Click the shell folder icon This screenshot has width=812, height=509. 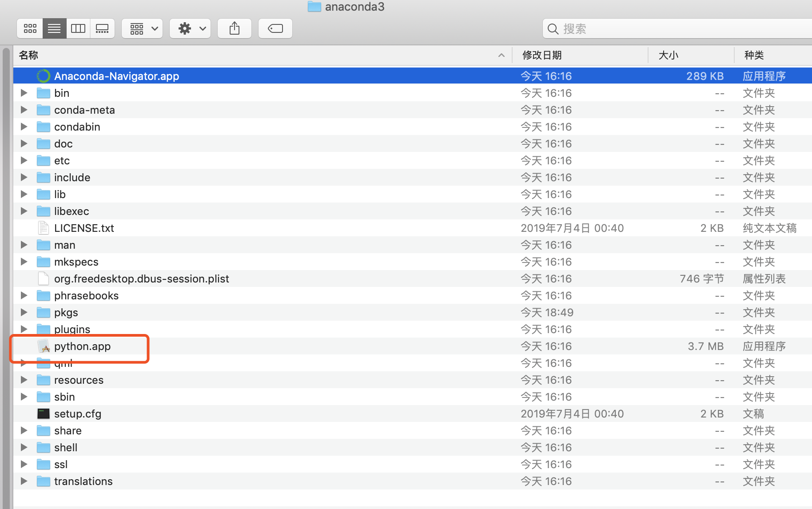pyautogui.click(x=43, y=447)
